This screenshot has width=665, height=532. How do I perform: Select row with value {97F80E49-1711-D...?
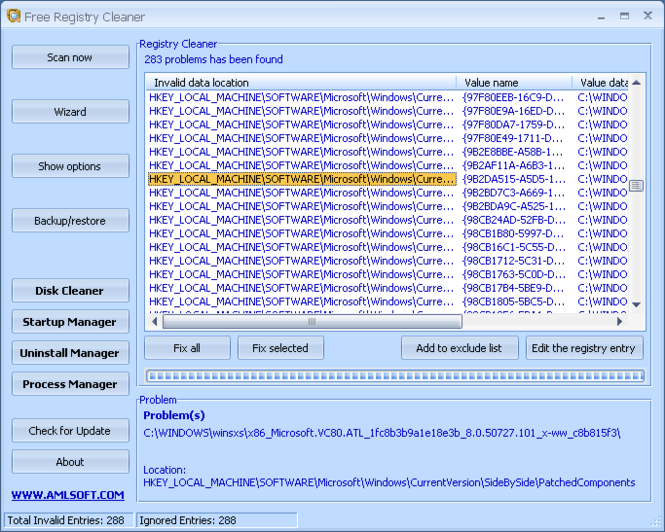click(x=387, y=138)
